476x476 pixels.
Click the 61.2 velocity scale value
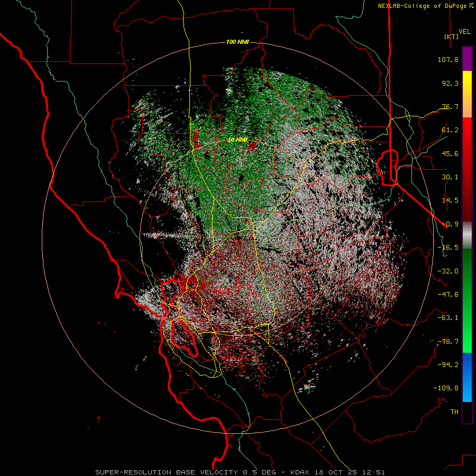tap(450, 130)
